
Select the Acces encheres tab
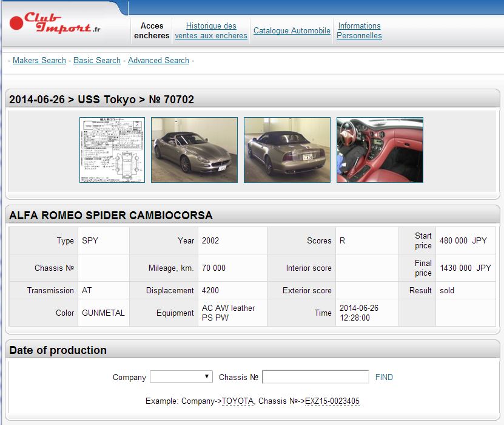click(x=152, y=30)
